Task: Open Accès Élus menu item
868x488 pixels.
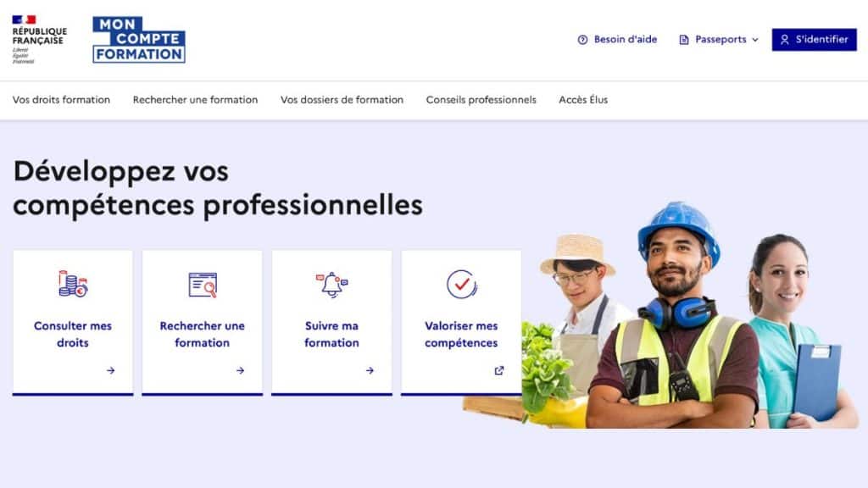Action: (583, 100)
